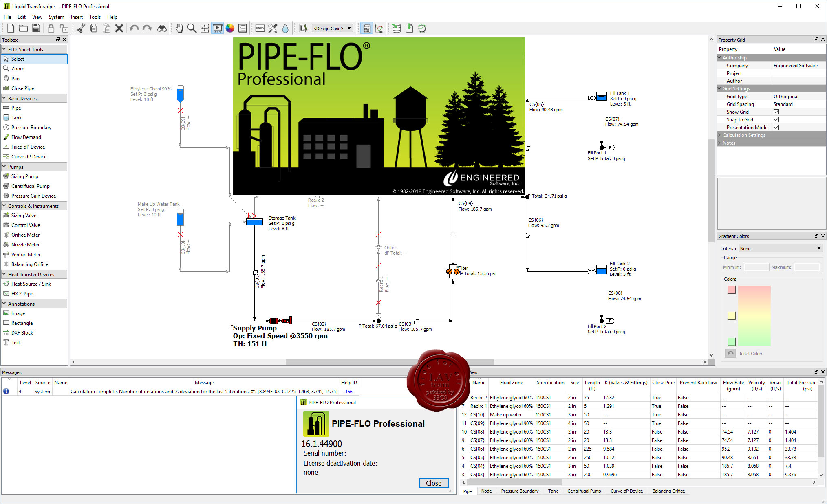Open the Insert menu
The width and height of the screenshot is (827, 504).
coord(77,17)
